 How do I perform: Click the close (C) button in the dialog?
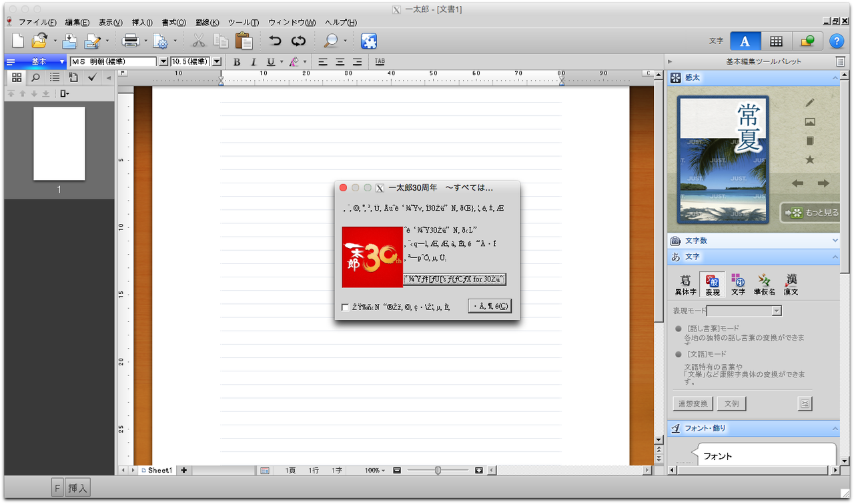point(490,306)
